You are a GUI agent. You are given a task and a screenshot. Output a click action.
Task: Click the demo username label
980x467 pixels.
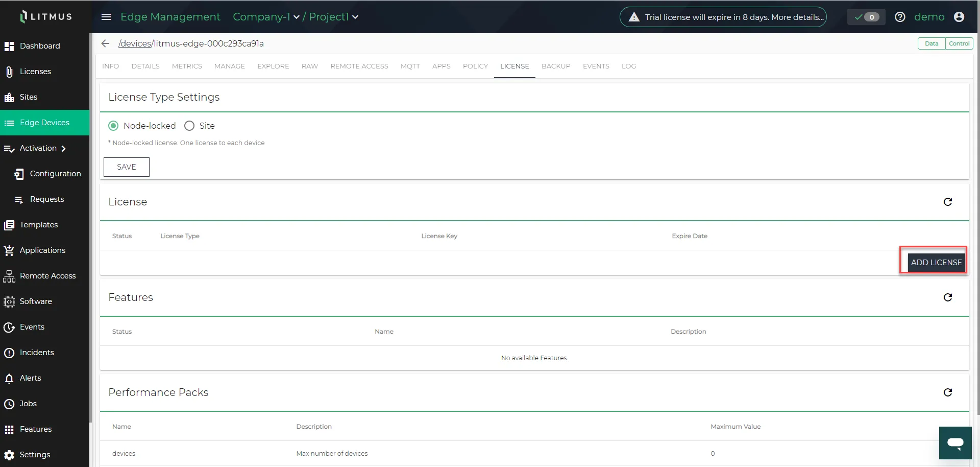point(929,17)
